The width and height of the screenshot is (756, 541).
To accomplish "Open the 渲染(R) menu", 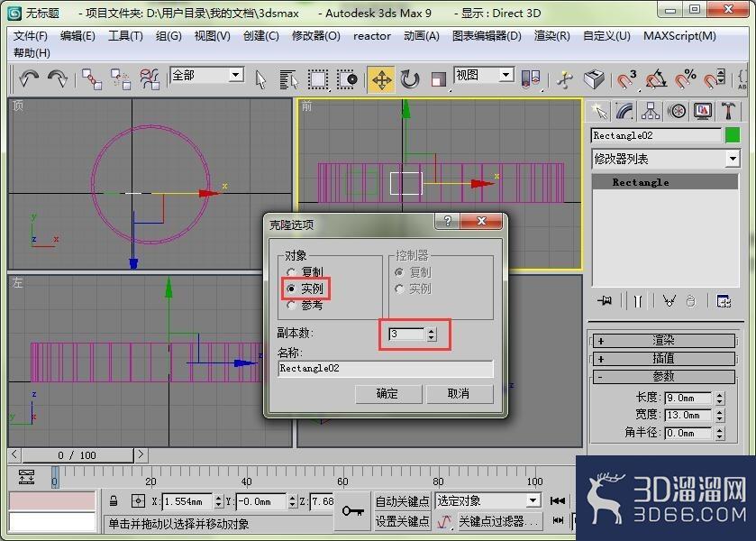I will [551, 36].
